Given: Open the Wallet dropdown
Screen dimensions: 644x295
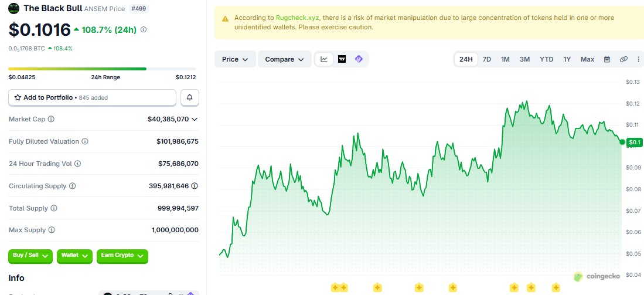Looking at the screenshot, I should click(74, 256).
